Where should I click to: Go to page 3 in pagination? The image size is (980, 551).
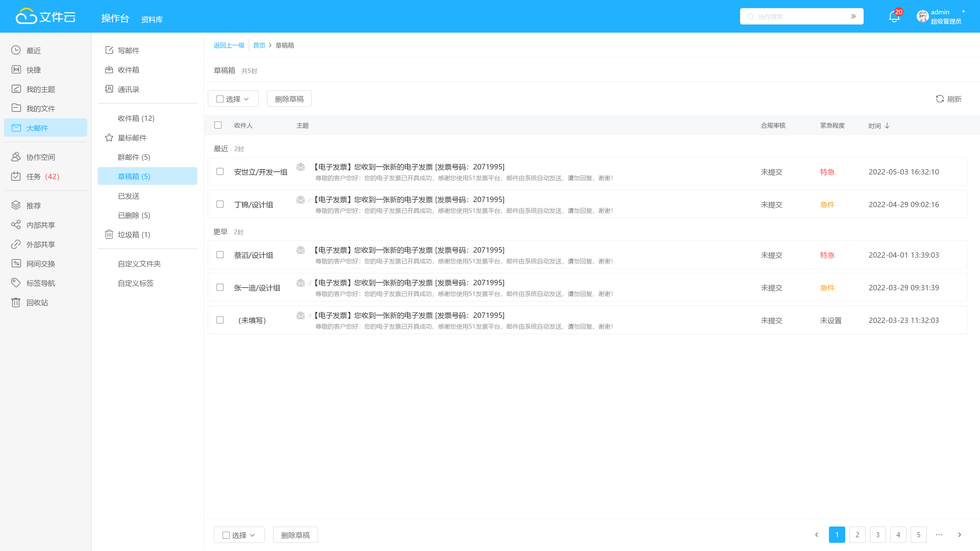[878, 535]
